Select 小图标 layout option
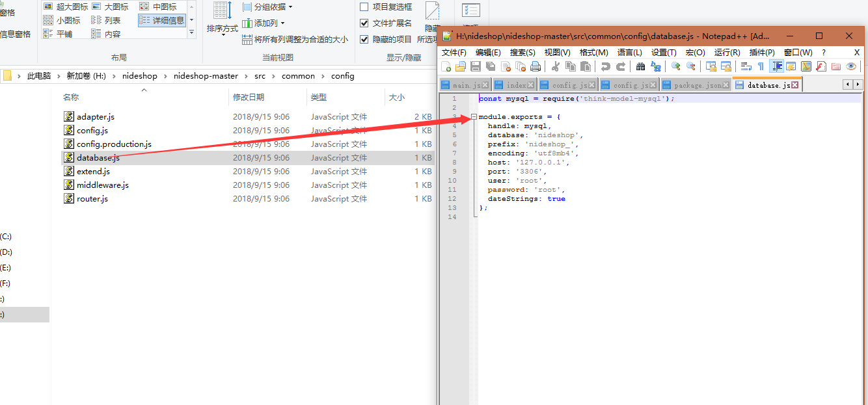Image resolution: width=868 pixels, height=405 pixels. 62,20
